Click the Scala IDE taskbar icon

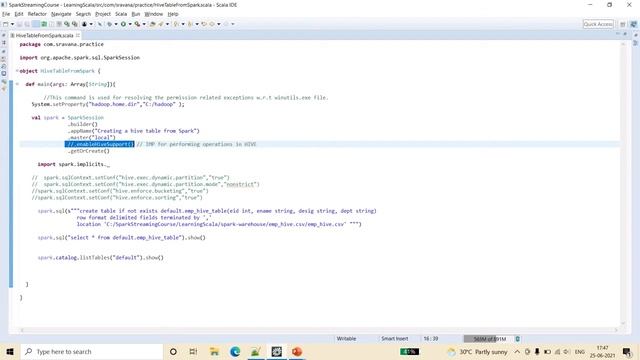pos(276,351)
